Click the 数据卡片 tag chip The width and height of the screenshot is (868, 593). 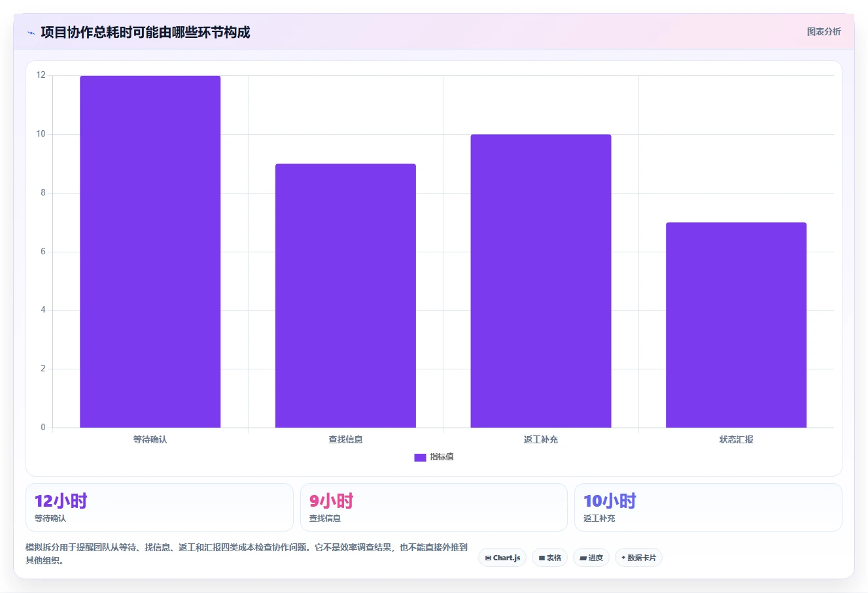click(x=638, y=558)
